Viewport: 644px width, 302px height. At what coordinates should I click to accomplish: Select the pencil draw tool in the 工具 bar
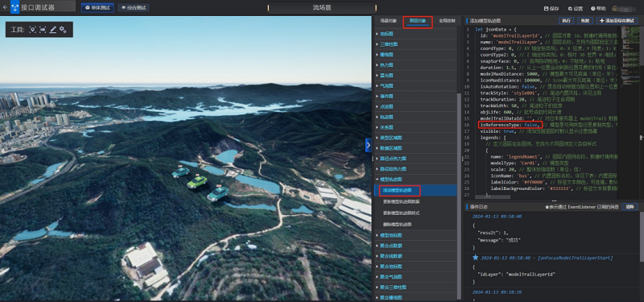coord(52,30)
